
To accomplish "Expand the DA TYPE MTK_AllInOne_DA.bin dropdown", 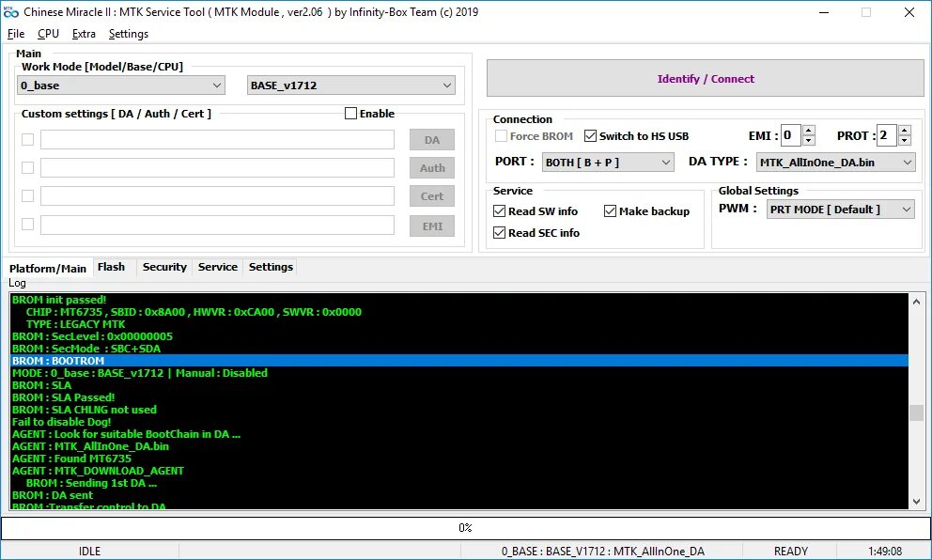I will pos(836,163).
